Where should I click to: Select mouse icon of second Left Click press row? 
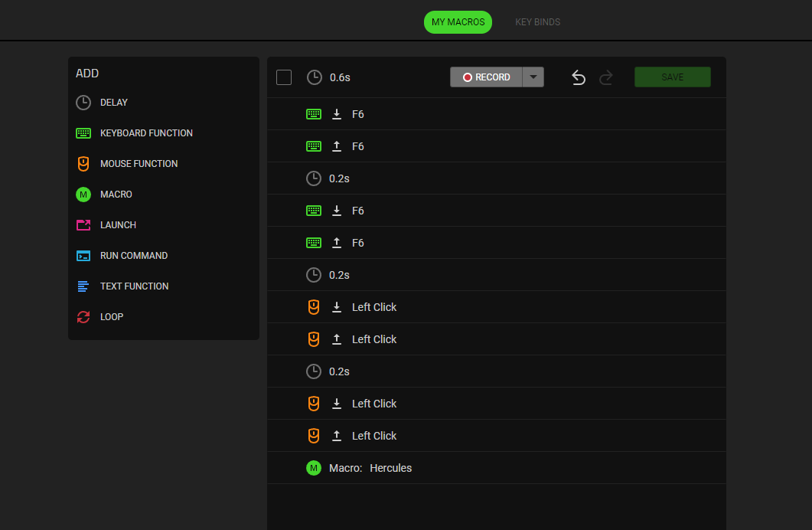pyautogui.click(x=314, y=404)
